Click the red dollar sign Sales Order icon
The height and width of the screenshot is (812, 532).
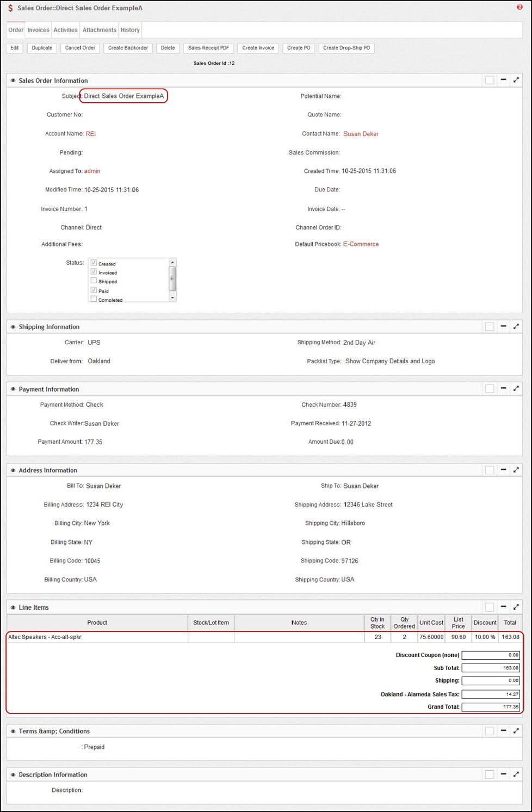(x=10, y=8)
